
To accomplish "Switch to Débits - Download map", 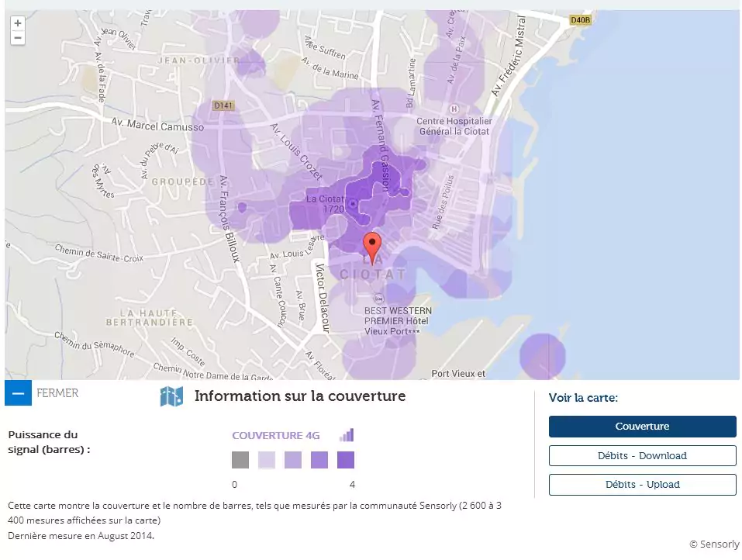I will point(642,455).
